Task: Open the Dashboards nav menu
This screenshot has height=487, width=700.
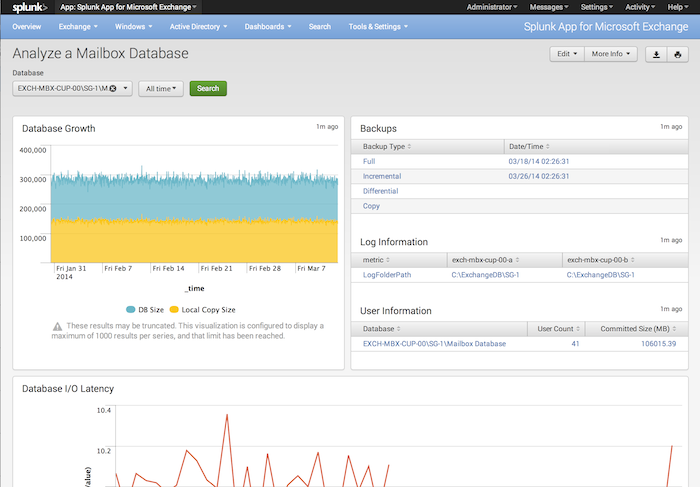Action: [268, 27]
